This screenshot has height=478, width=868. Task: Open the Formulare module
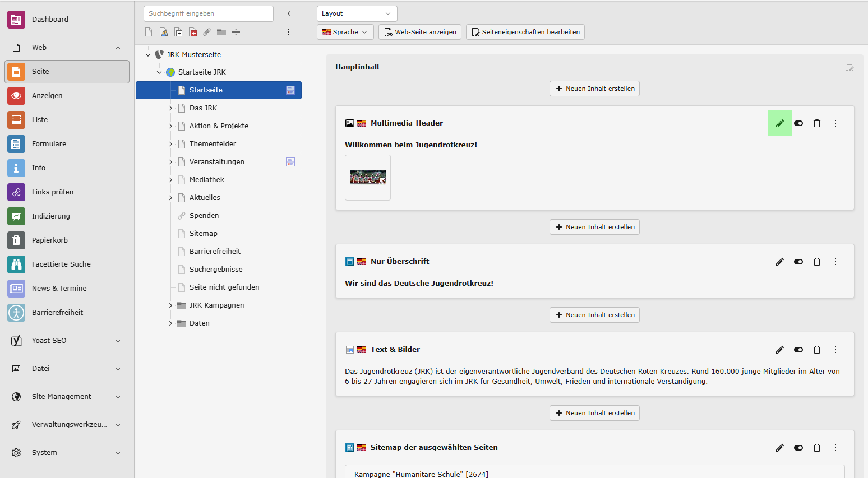pos(67,144)
